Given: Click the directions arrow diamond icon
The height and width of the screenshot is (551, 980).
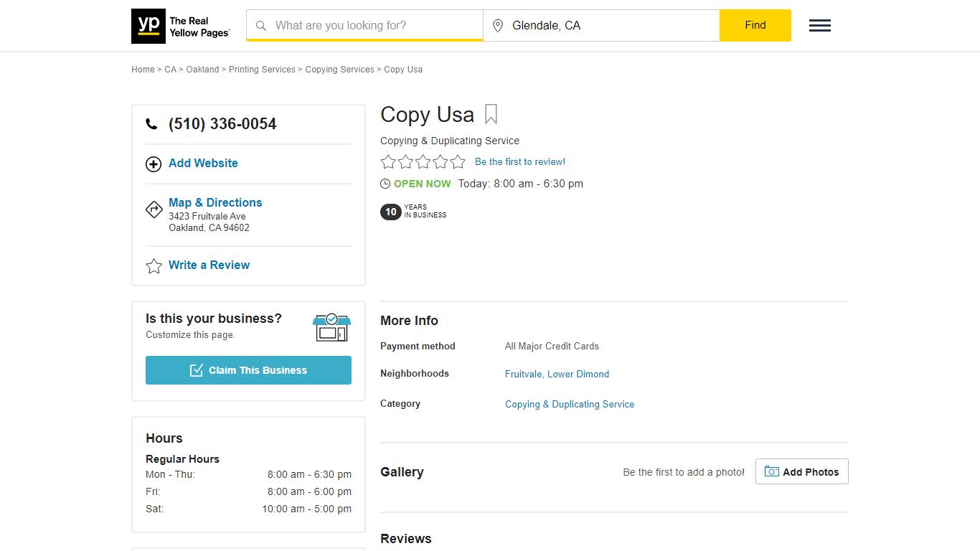Looking at the screenshot, I should tap(154, 209).
